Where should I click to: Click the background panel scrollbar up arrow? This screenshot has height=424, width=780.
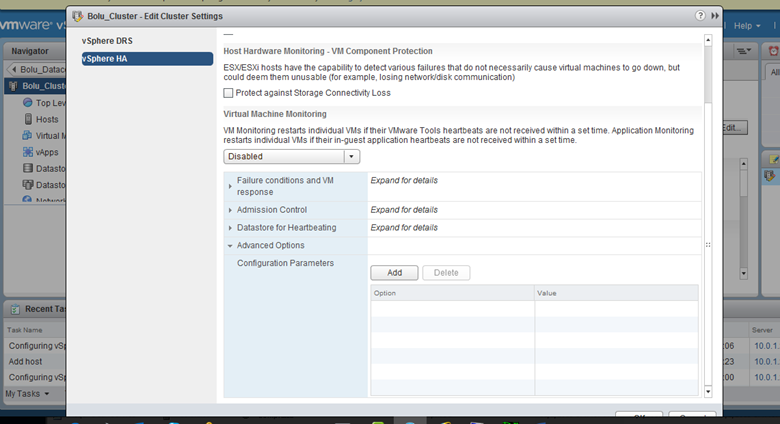point(744,163)
